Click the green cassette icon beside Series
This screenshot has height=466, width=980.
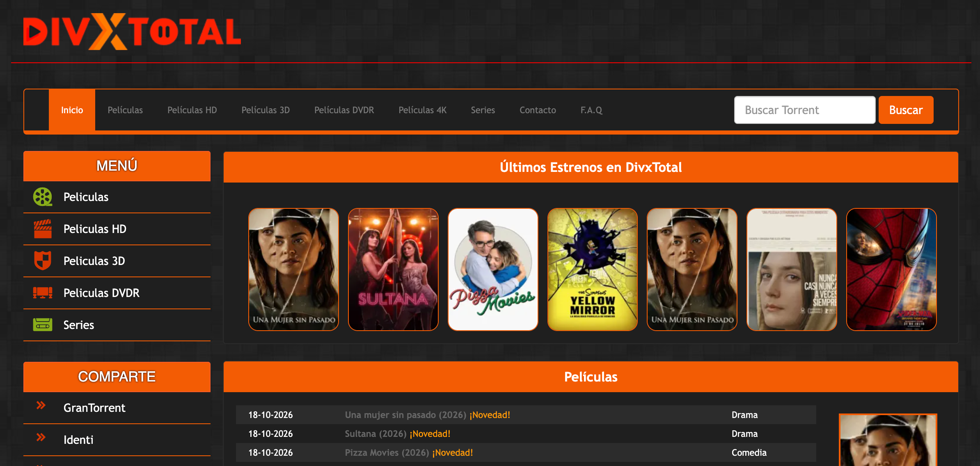pos(43,325)
